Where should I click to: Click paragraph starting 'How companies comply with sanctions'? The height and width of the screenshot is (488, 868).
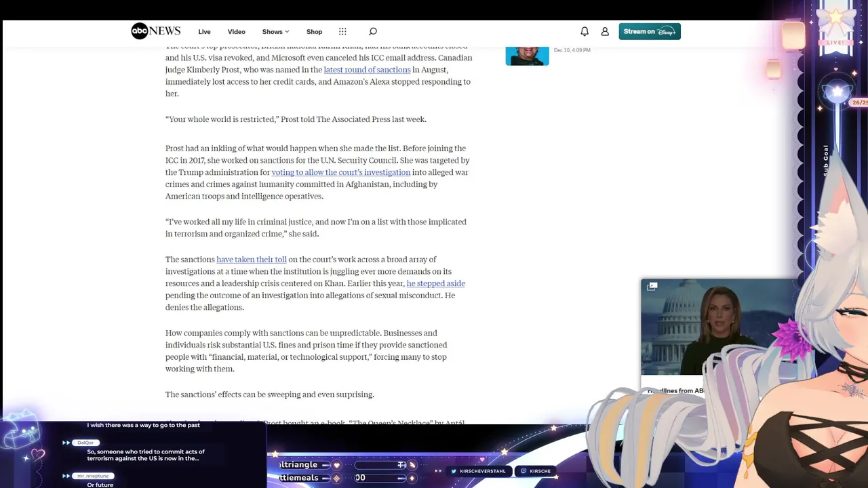coord(306,351)
